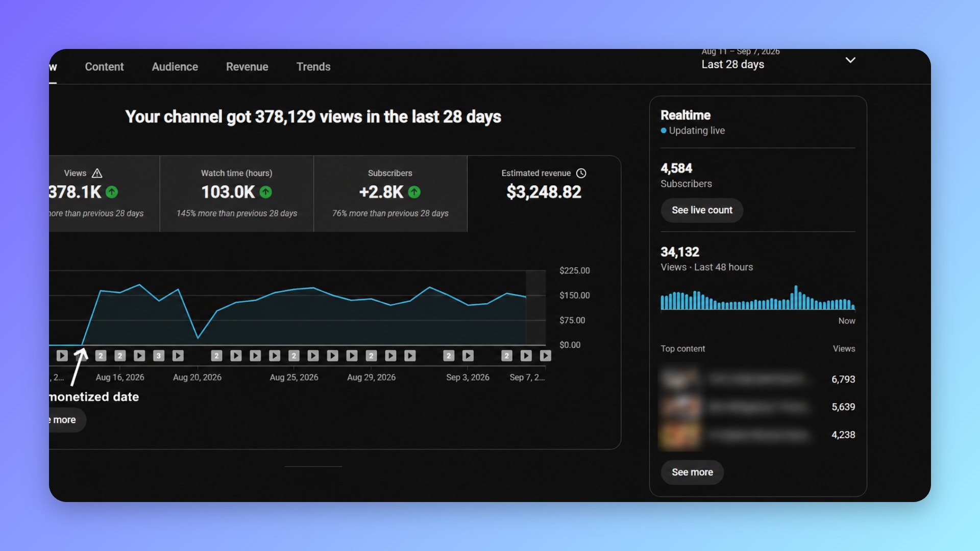The width and height of the screenshot is (980, 551).
Task: Open the Last 28 days period selector
Action: point(778,60)
